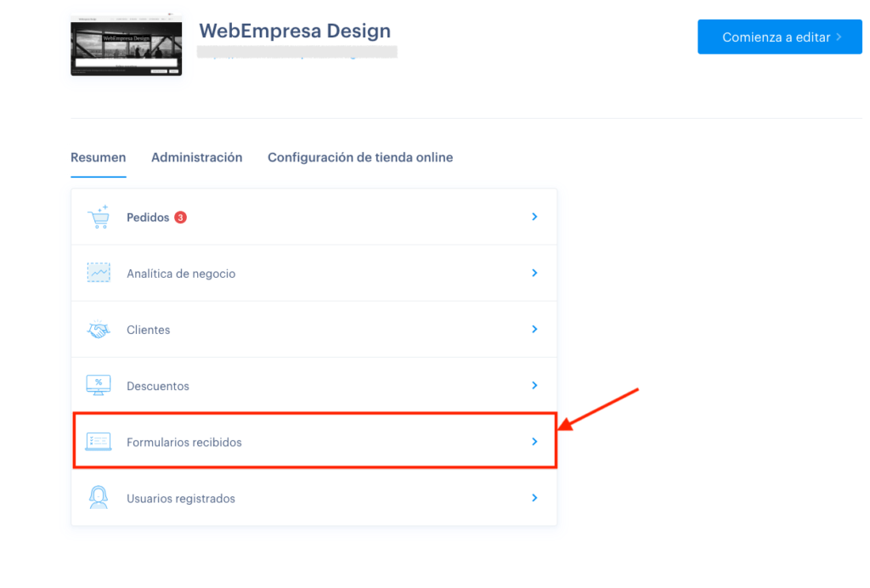Open Usuarios registrados label
Image resolution: width=870 pixels, height=588 pixels.
tap(181, 499)
